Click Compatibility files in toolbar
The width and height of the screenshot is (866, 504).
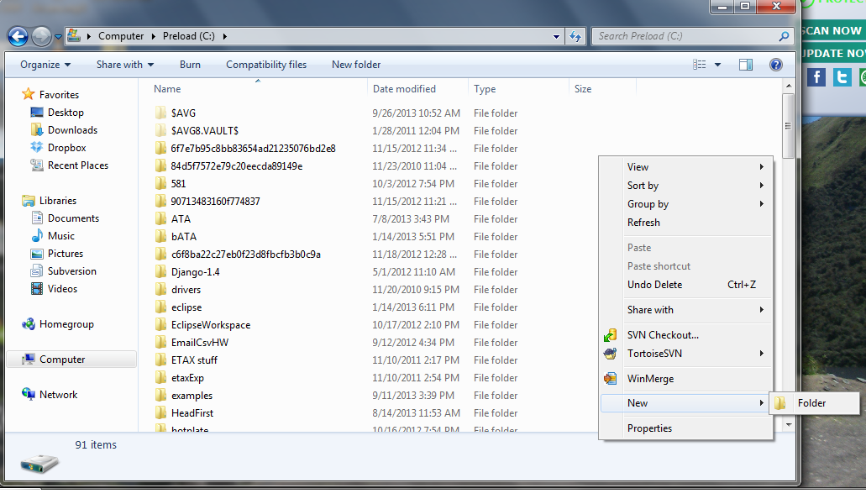coord(266,65)
